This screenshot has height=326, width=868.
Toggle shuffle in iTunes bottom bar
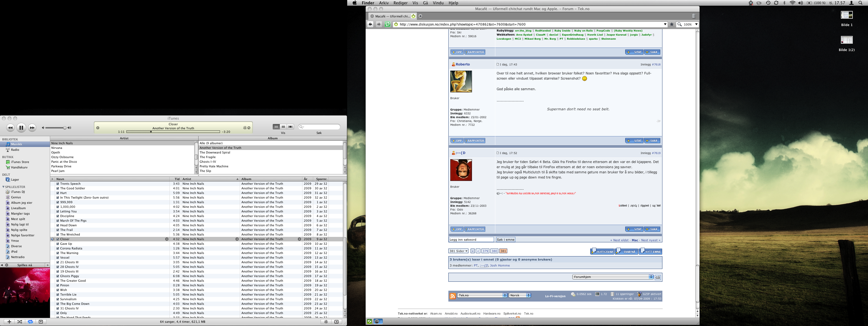click(x=20, y=322)
